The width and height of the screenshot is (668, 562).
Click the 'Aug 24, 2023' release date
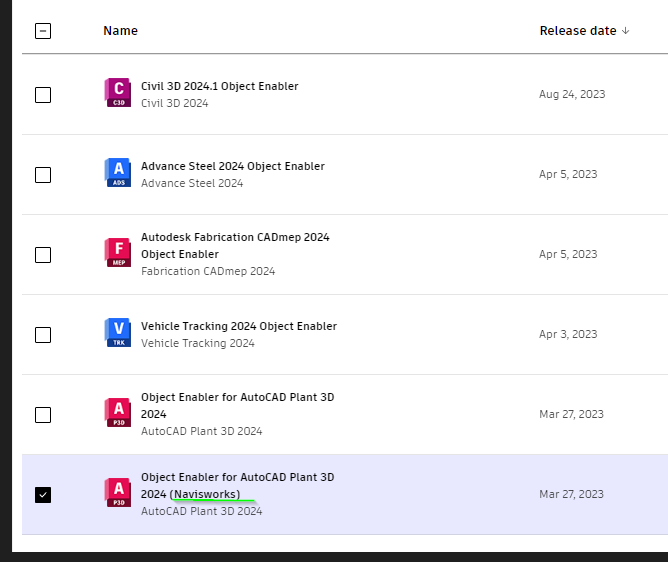pyautogui.click(x=572, y=94)
